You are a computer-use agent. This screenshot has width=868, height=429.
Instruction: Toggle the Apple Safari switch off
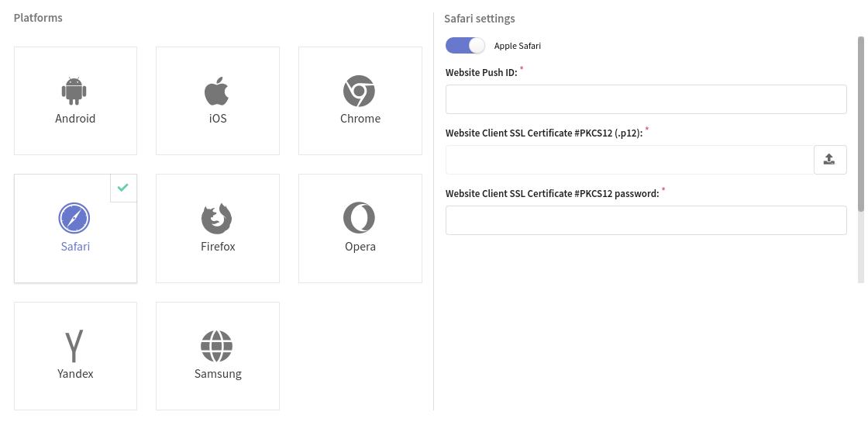point(465,46)
